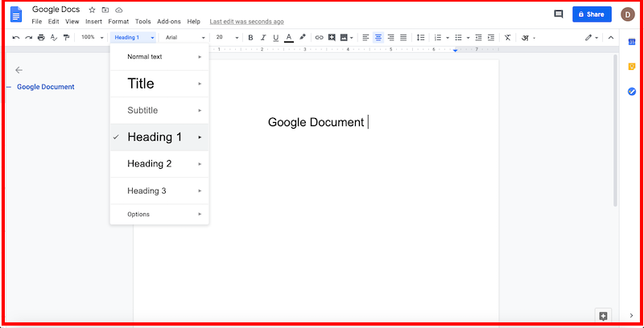Toggle underline formatting

click(275, 38)
